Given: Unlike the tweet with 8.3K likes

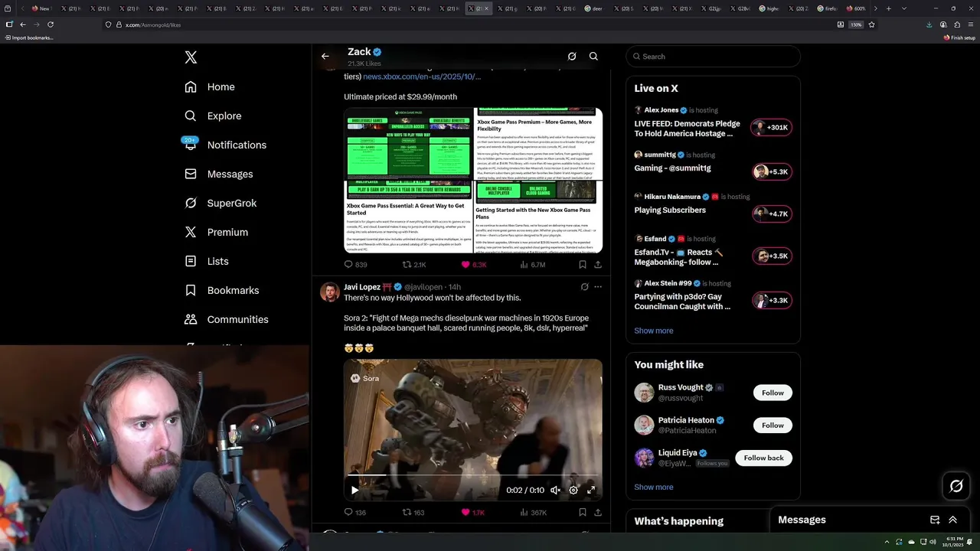Looking at the screenshot, I should [x=473, y=265].
